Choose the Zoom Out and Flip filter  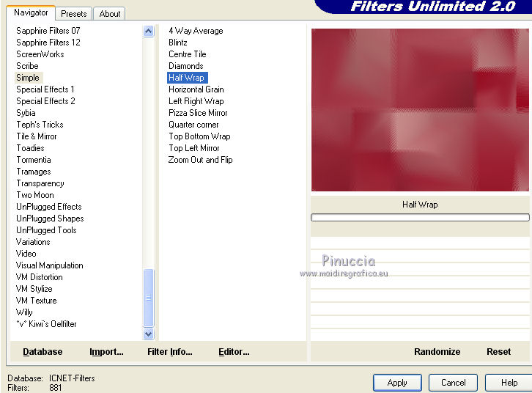coord(200,160)
